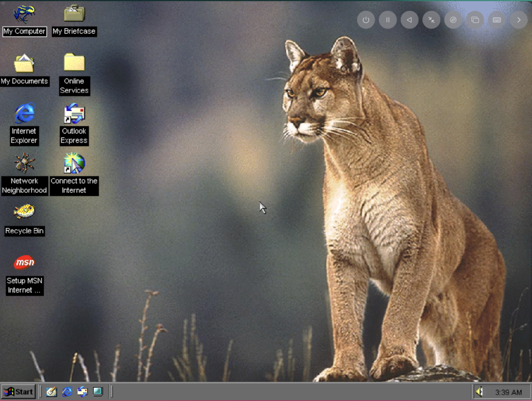Pause using the overlay pause button
Screen dimensions: 532x401
click(x=388, y=20)
